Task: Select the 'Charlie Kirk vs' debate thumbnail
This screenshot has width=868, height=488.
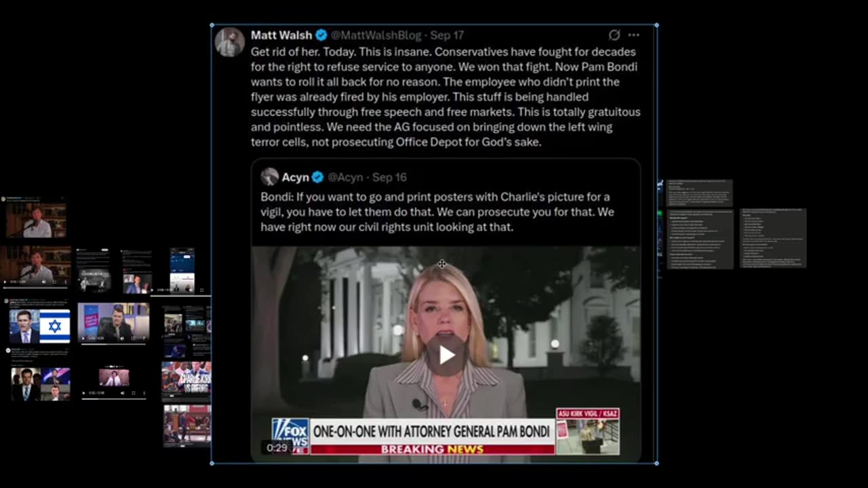Action: point(186,382)
